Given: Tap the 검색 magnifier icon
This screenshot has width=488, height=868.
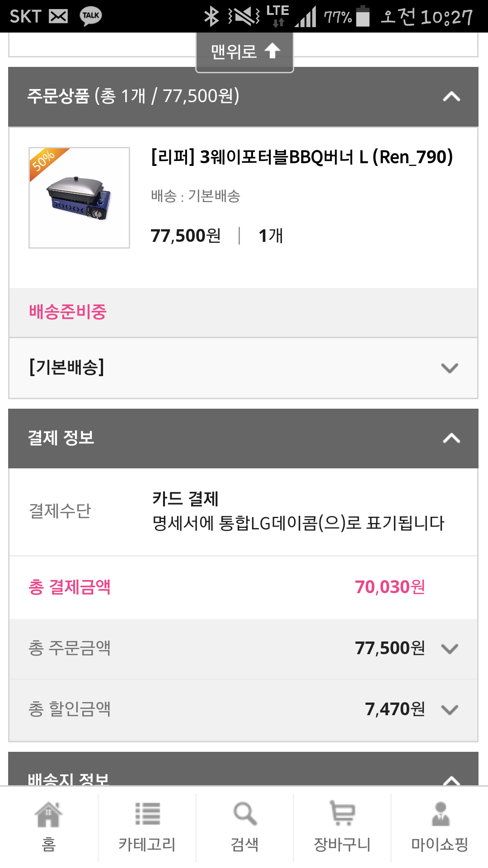Looking at the screenshot, I should point(245,814).
